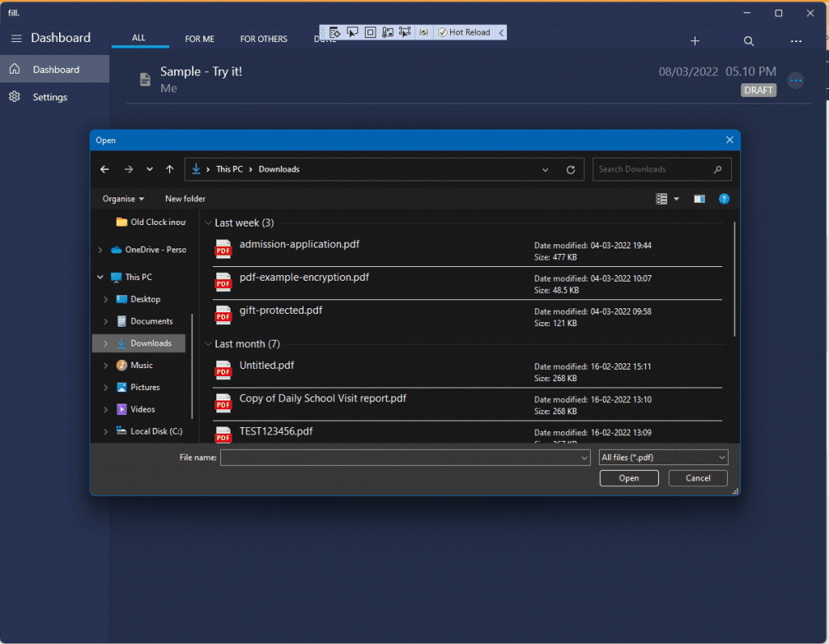Open Settings from the sidebar gear
829x644 pixels.
click(x=15, y=97)
